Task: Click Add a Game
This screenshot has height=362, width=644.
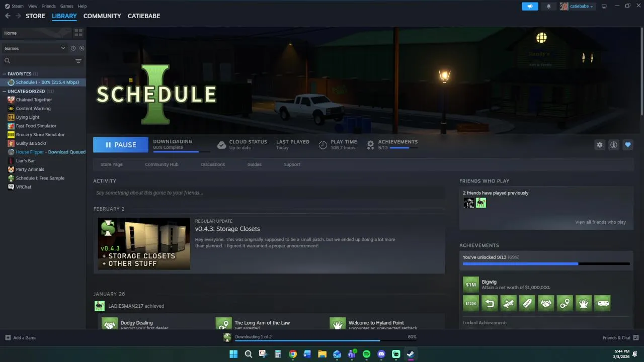Action: click(21, 338)
